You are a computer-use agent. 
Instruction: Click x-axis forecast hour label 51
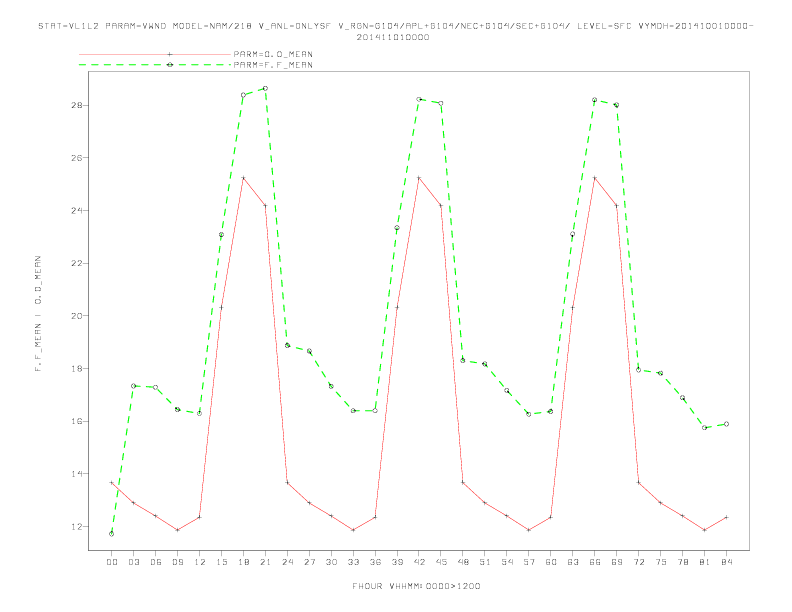485,562
